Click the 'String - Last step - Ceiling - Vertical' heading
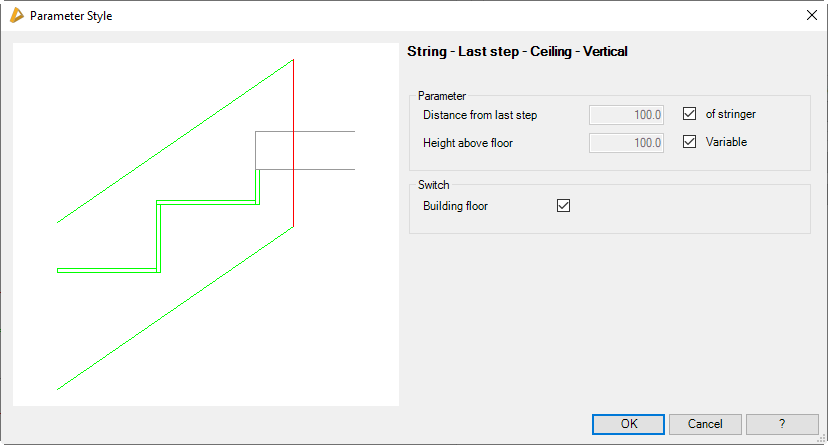The width and height of the screenshot is (828, 445). 517,51
